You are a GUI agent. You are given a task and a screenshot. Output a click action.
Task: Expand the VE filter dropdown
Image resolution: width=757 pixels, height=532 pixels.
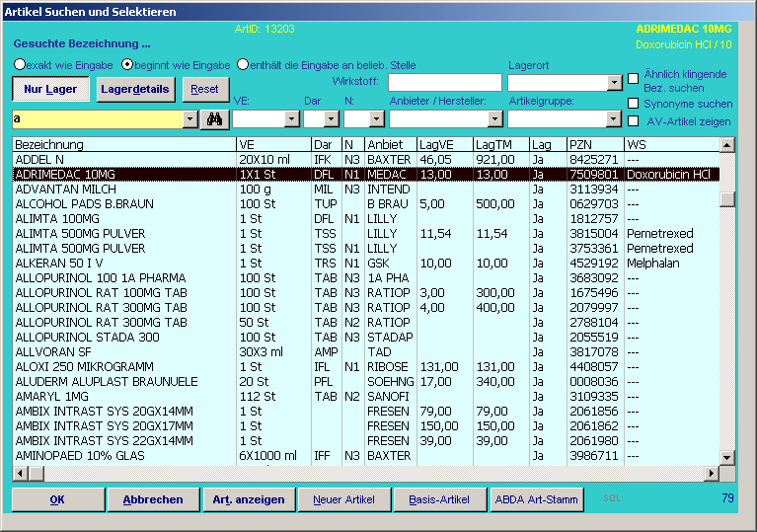coord(292,119)
